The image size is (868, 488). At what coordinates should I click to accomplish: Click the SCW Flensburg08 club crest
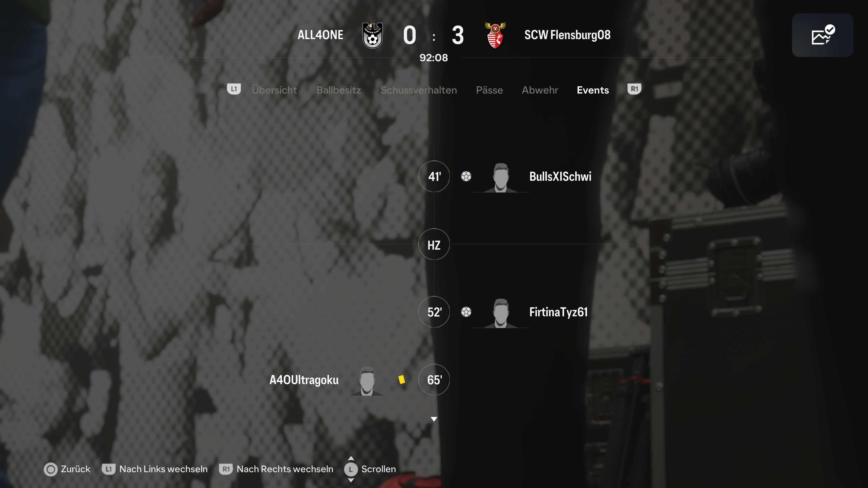[x=495, y=35]
